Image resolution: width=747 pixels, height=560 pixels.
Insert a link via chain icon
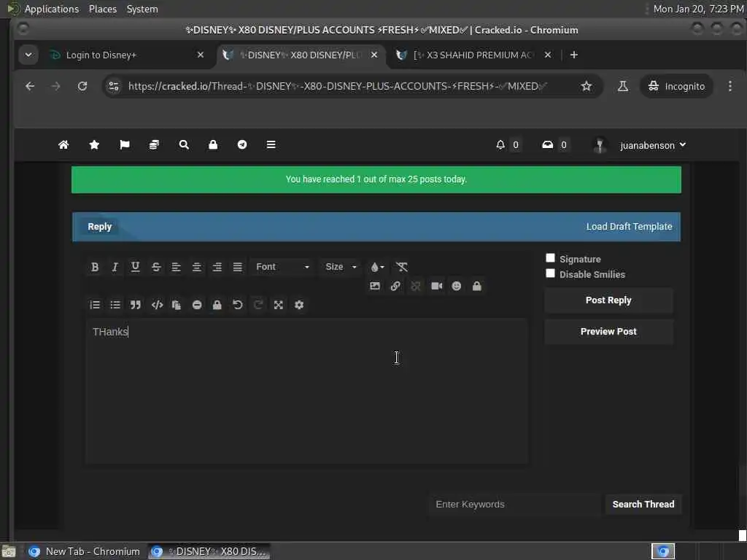395,286
